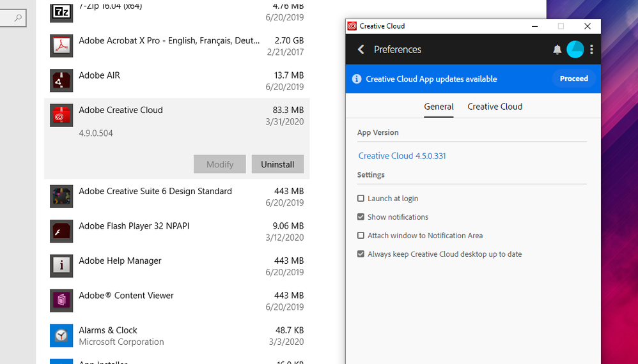
Task: Click the Adobe Creative Suite 6 icon
Action: pyautogui.click(x=61, y=196)
